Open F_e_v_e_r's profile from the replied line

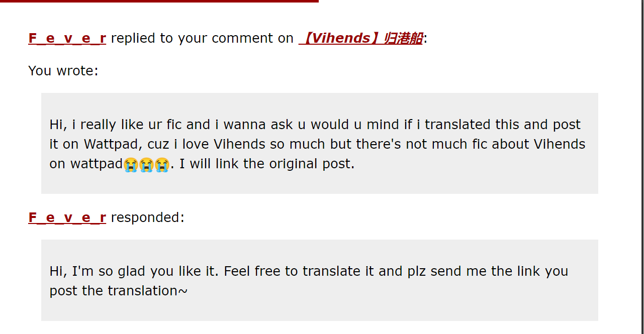[x=67, y=38]
